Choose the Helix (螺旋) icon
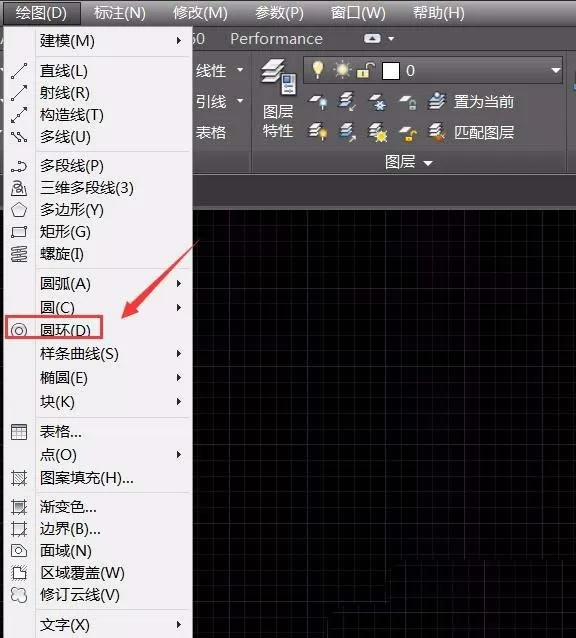 (x=19, y=254)
